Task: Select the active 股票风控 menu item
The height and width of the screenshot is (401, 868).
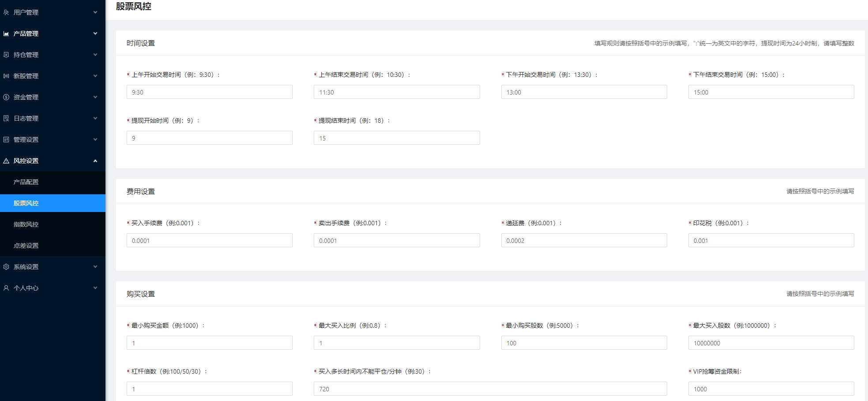Action: [26, 203]
